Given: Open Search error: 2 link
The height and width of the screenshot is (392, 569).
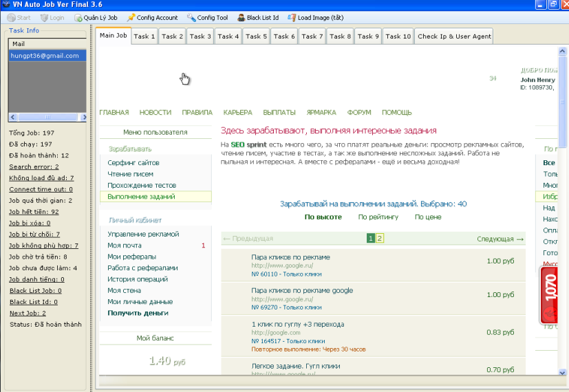Looking at the screenshot, I should 34,167.
